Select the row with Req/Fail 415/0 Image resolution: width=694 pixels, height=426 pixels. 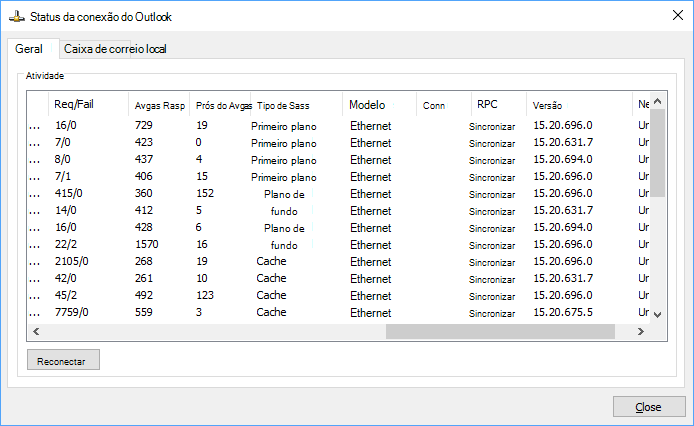[338, 194]
